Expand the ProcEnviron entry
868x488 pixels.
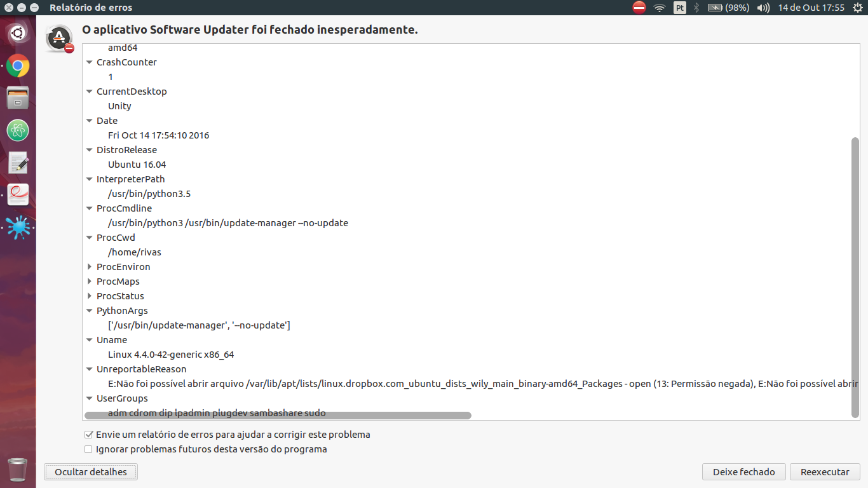(90, 267)
